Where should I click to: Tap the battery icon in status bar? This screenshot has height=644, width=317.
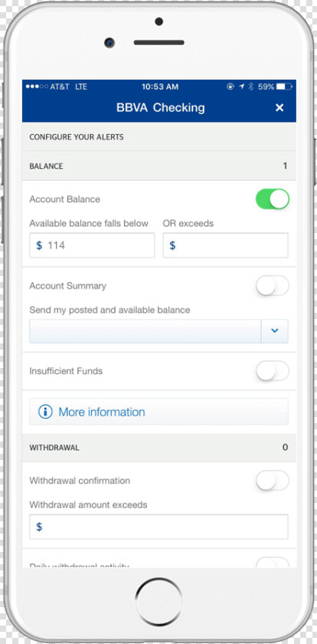pyautogui.click(x=284, y=87)
